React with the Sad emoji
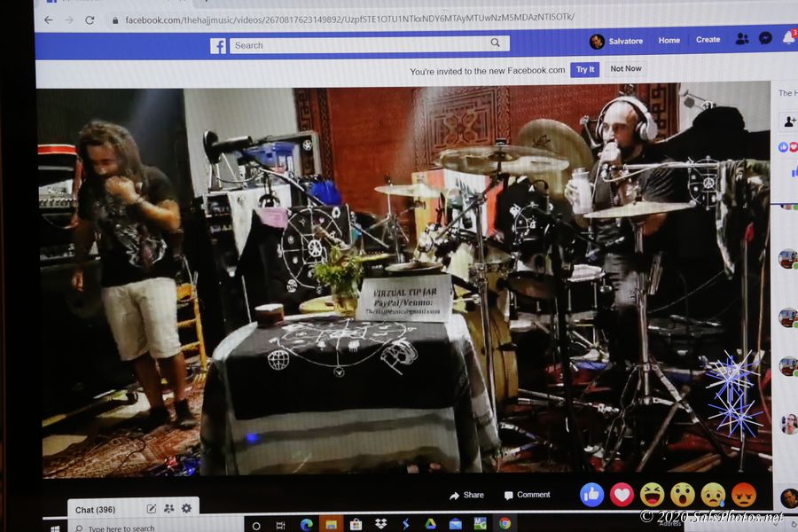The width and height of the screenshot is (798, 532). pyautogui.click(x=713, y=494)
